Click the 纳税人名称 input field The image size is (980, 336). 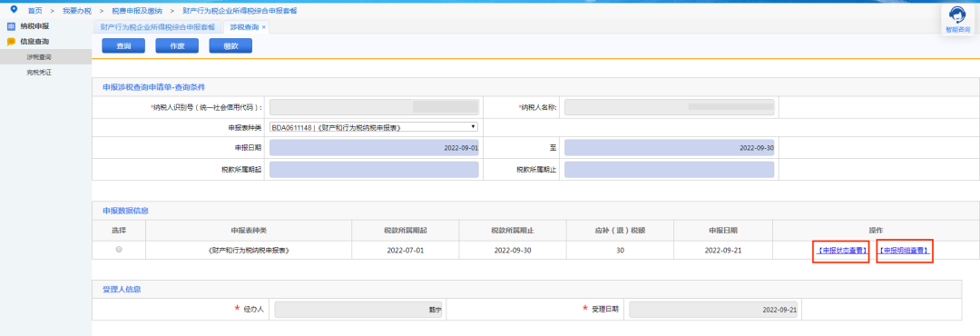670,107
